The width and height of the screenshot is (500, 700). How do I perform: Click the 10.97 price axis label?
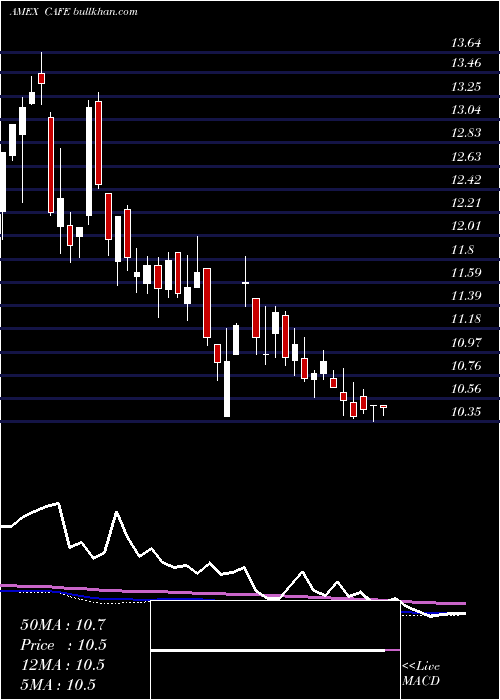pos(466,342)
